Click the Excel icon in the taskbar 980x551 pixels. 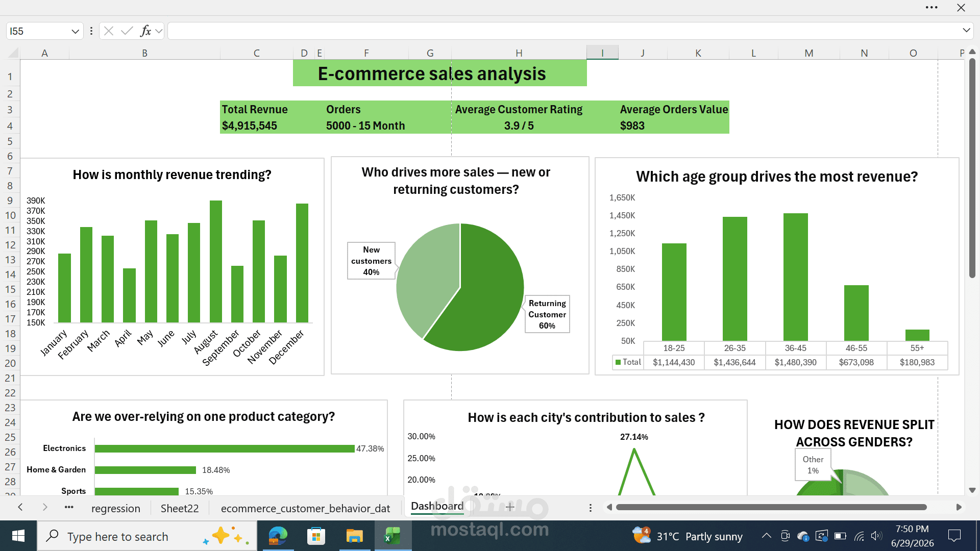click(393, 536)
